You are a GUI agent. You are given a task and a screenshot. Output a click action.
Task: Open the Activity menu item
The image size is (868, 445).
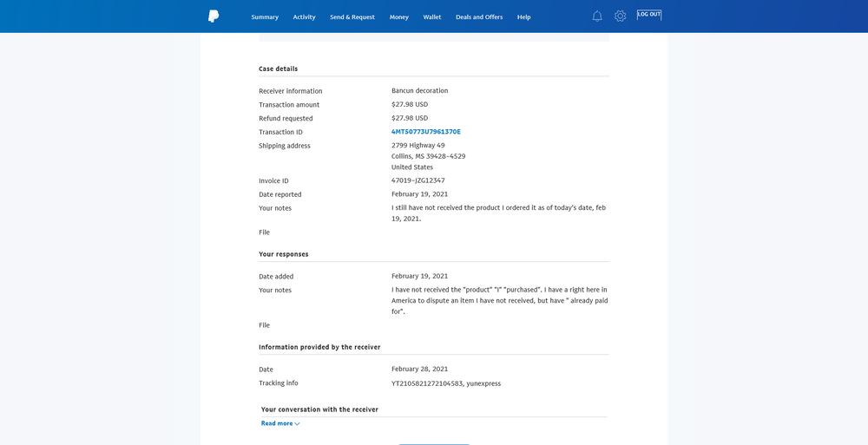tap(304, 17)
